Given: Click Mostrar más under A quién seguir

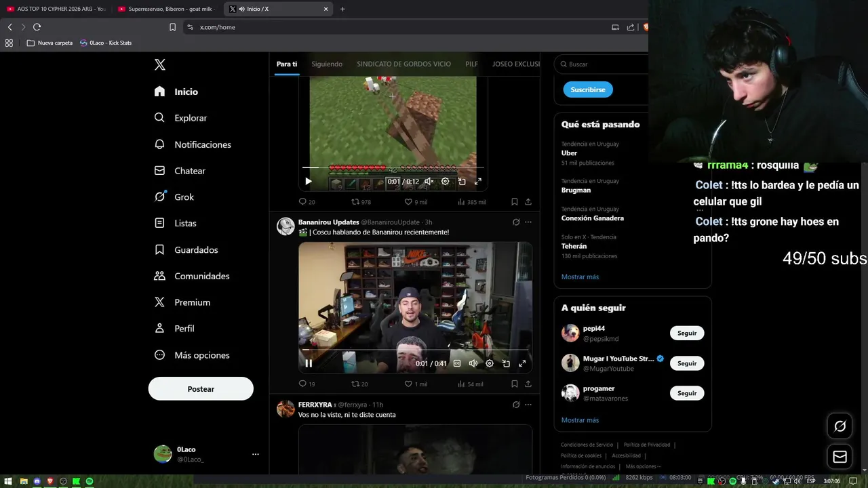Looking at the screenshot, I should [580, 420].
